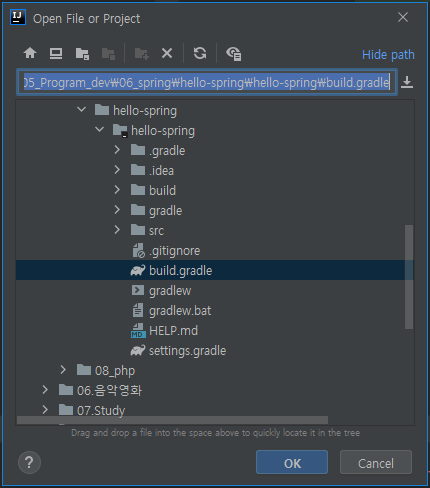
Task: Jump to the Desktop directory icon
Action: pos(56,53)
